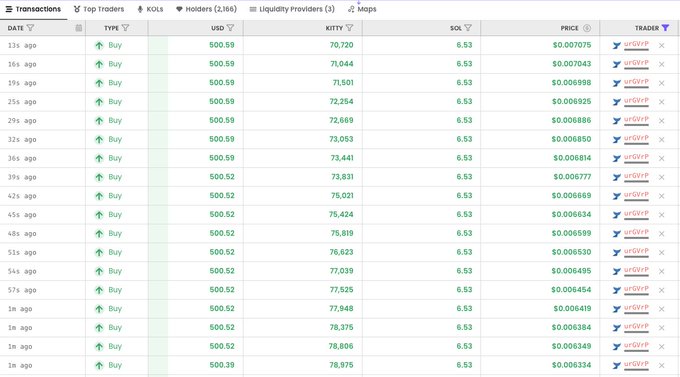The height and width of the screenshot is (377, 680).
Task: Open urGVrP trader link at price $0.006925
Action: (636, 101)
